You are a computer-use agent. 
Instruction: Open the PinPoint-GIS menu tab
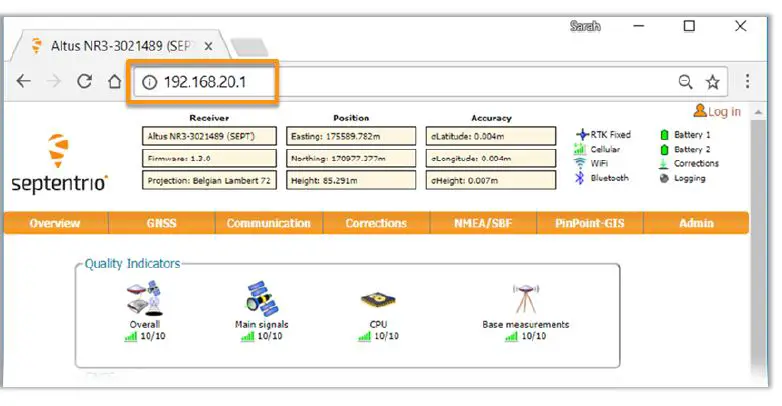pyautogui.click(x=589, y=223)
